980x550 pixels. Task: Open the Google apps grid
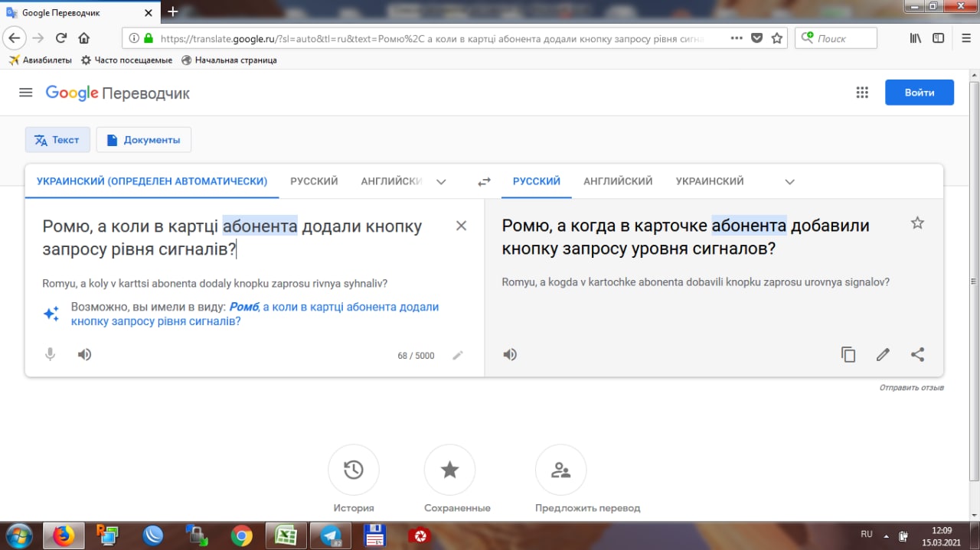coord(862,93)
